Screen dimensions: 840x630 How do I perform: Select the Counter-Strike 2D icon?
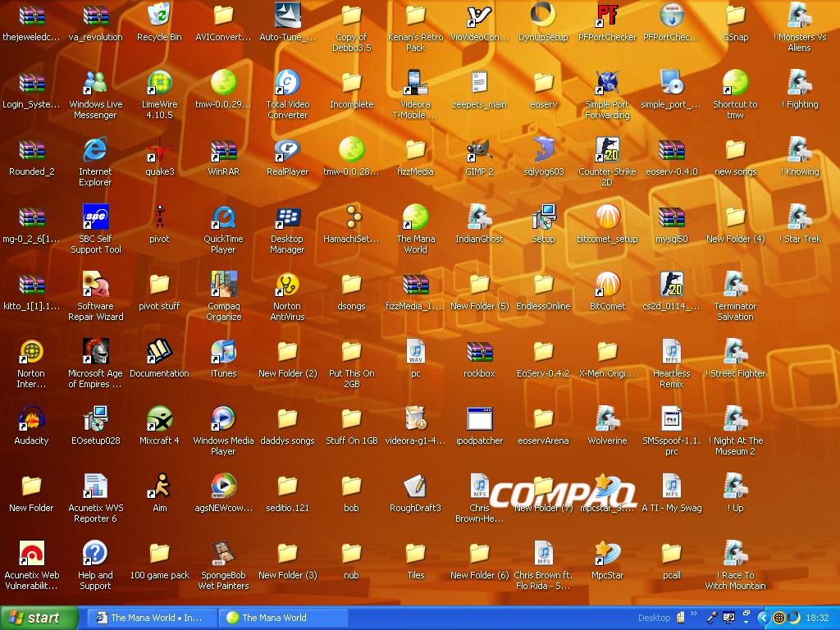(x=608, y=149)
